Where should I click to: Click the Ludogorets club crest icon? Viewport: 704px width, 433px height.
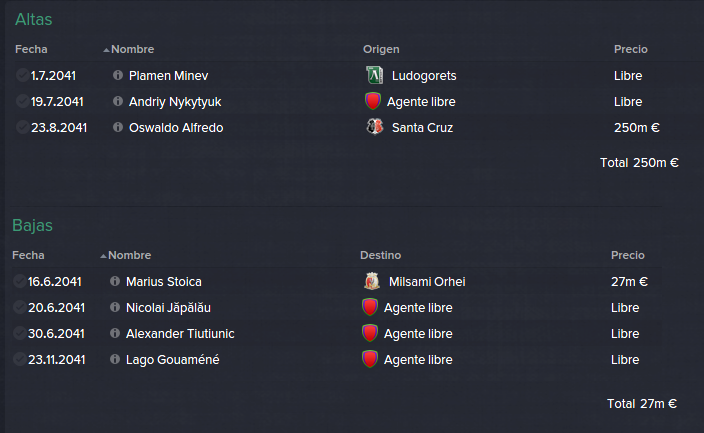374,75
